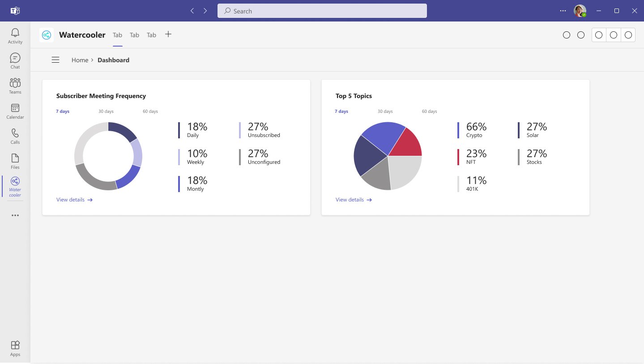
Task: Click the NFT legend color bar
Action: pyautogui.click(x=458, y=157)
